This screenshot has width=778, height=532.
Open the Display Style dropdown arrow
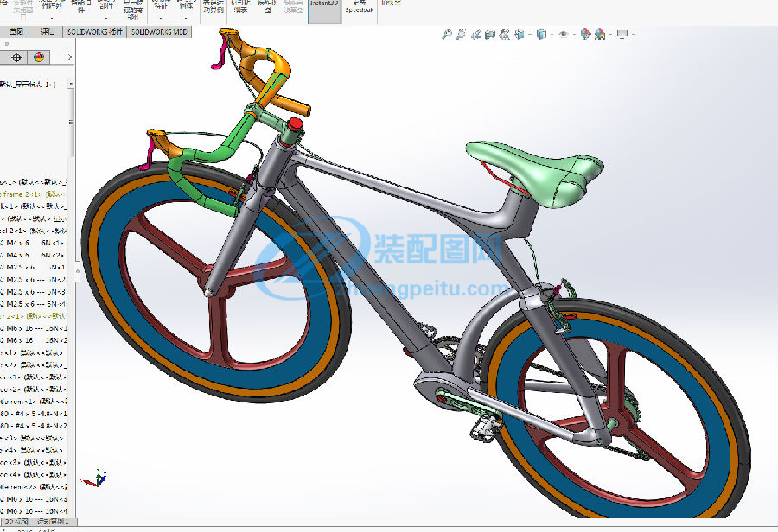point(552,35)
